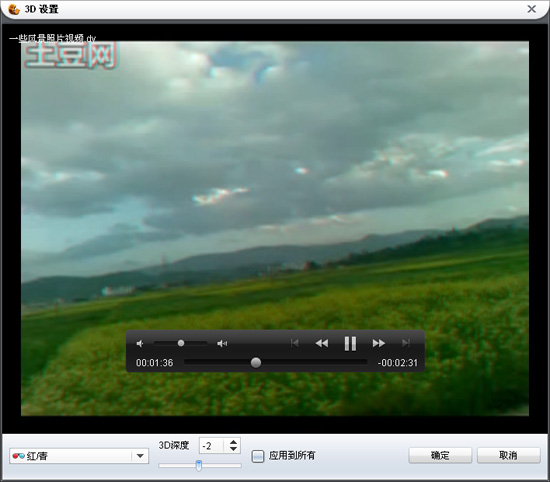Screen dimensions: 550x482
Task: Click the max volume speaker icon
Action: pos(222,343)
